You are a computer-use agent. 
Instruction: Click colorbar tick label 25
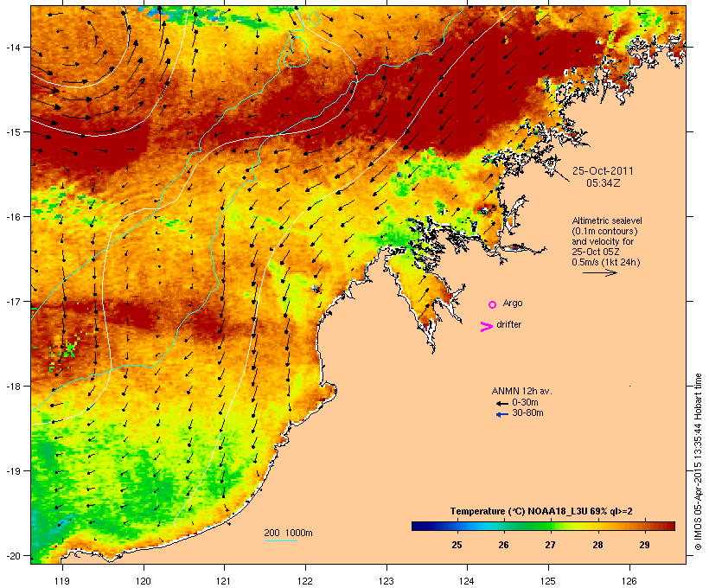coord(457,545)
